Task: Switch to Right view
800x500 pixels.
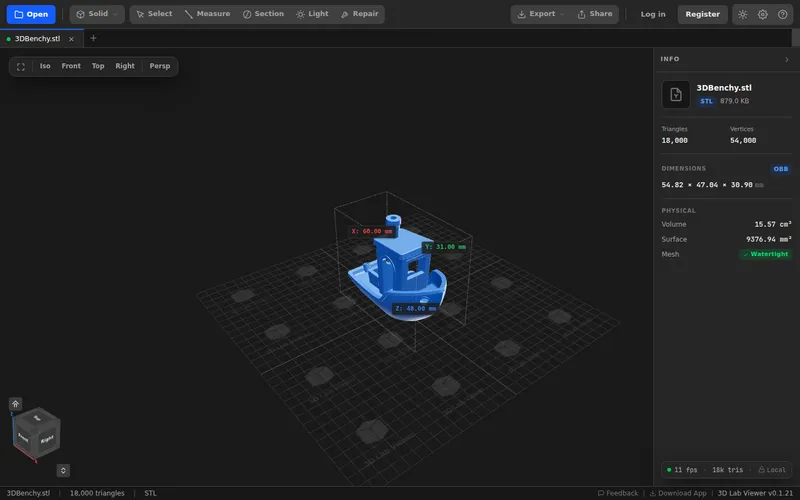Action: tap(125, 66)
